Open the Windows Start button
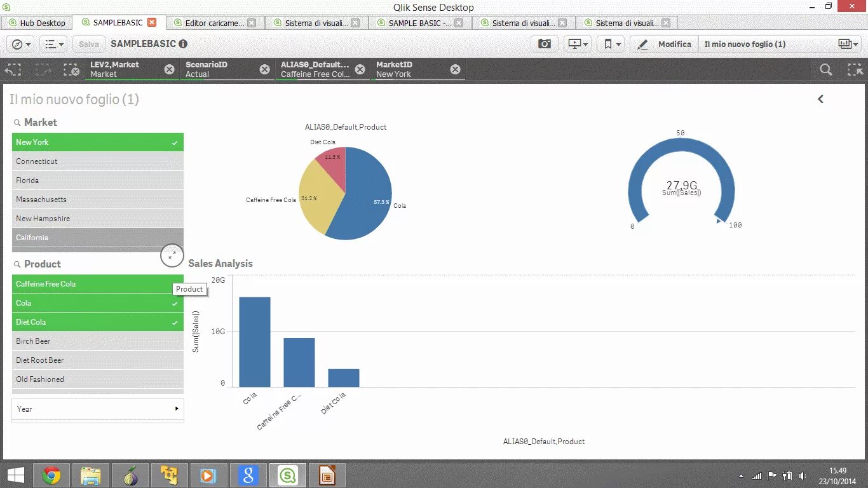 pyautogui.click(x=16, y=475)
